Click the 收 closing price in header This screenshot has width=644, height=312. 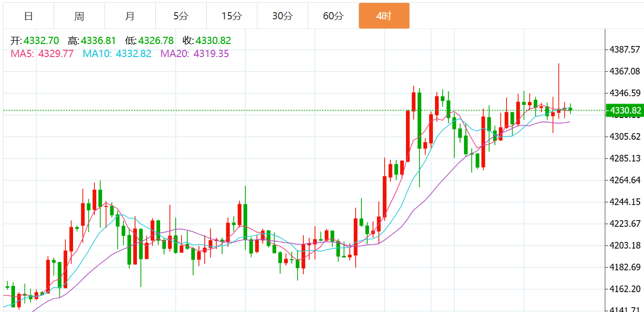[x=213, y=41]
